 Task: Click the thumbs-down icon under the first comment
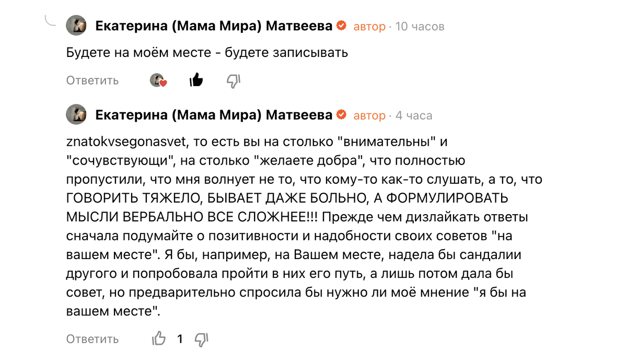click(234, 80)
